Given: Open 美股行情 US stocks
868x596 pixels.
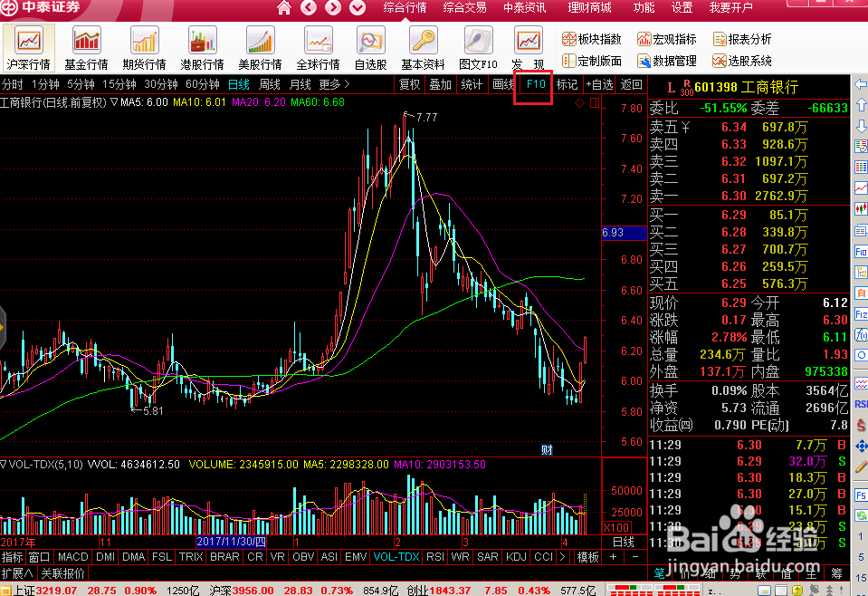Looking at the screenshot, I should tap(260, 48).
